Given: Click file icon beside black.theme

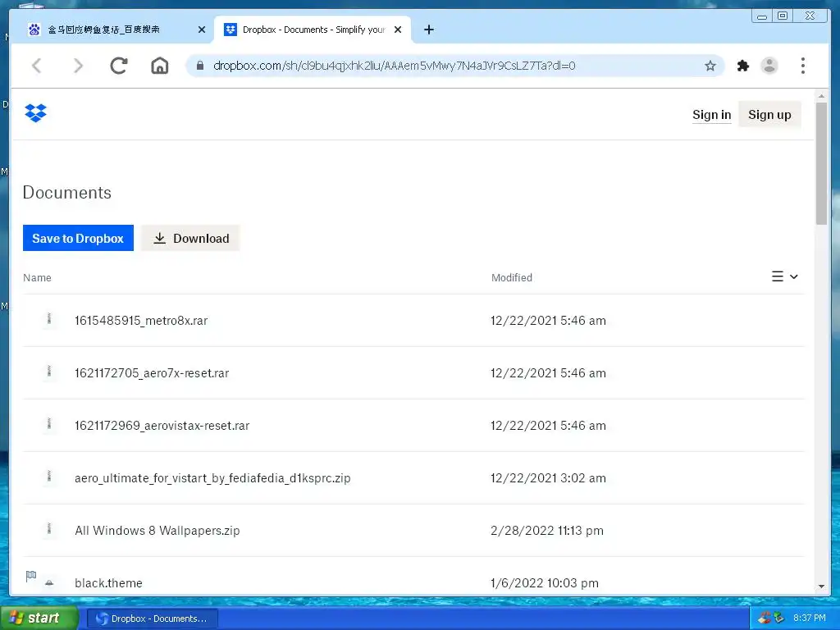Looking at the screenshot, I should [49, 582].
